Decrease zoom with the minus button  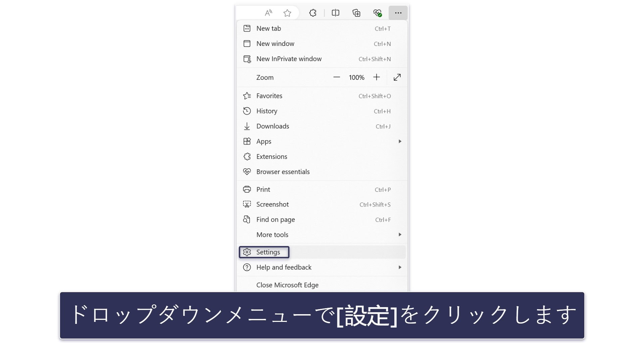tap(337, 77)
